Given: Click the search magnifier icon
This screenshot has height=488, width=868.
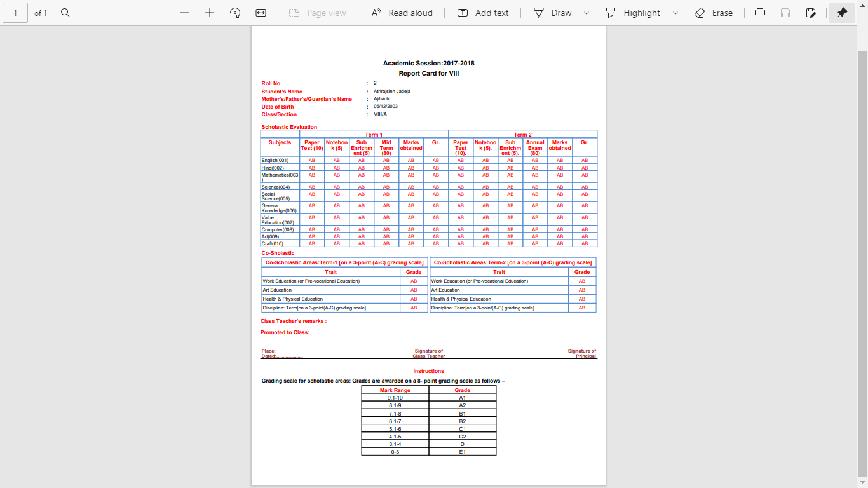Looking at the screenshot, I should click(x=65, y=13).
